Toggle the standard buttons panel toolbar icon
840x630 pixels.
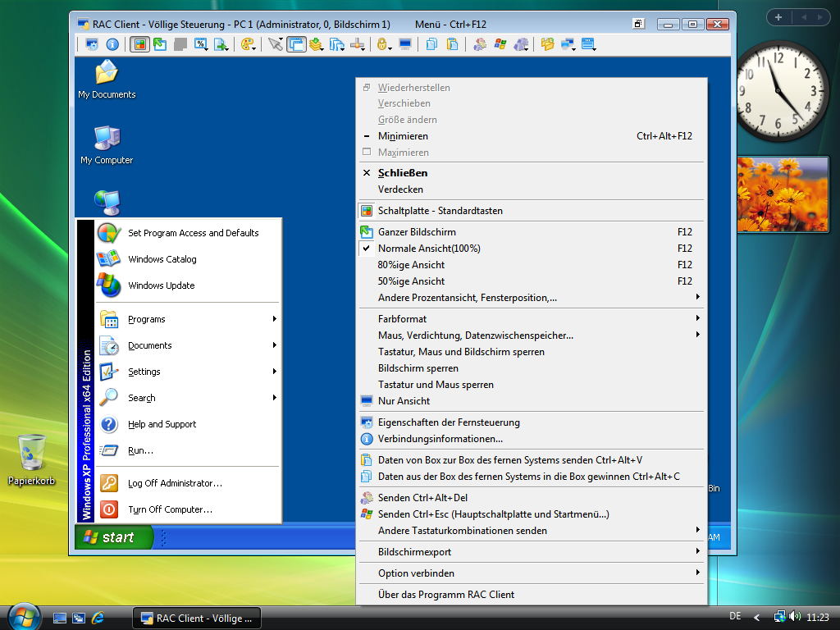click(x=139, y=44)
